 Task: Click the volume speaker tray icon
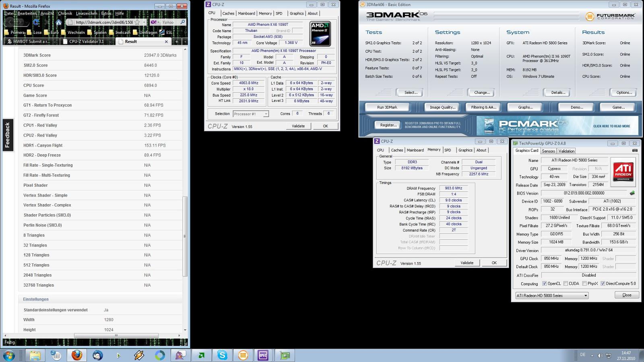(600, 356)
